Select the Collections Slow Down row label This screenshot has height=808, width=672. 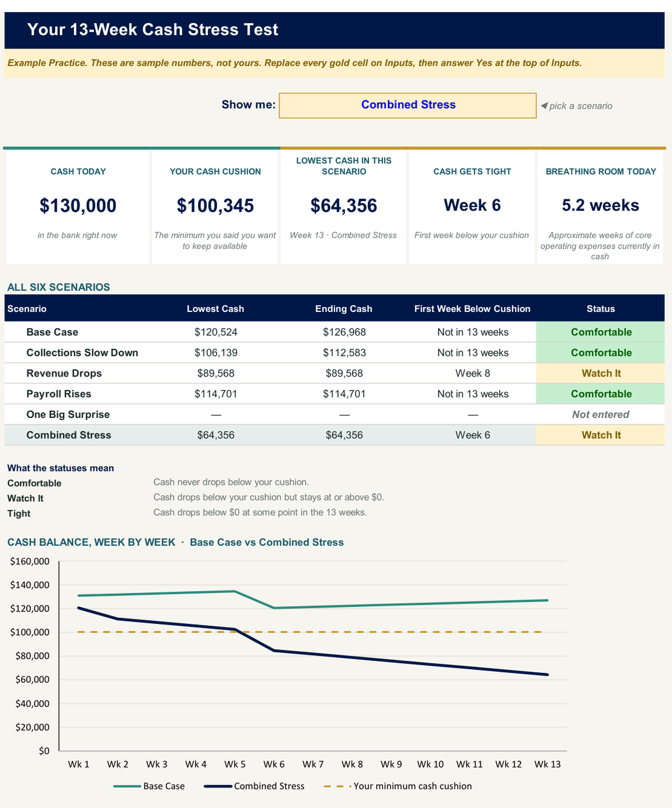click(82, 353)
